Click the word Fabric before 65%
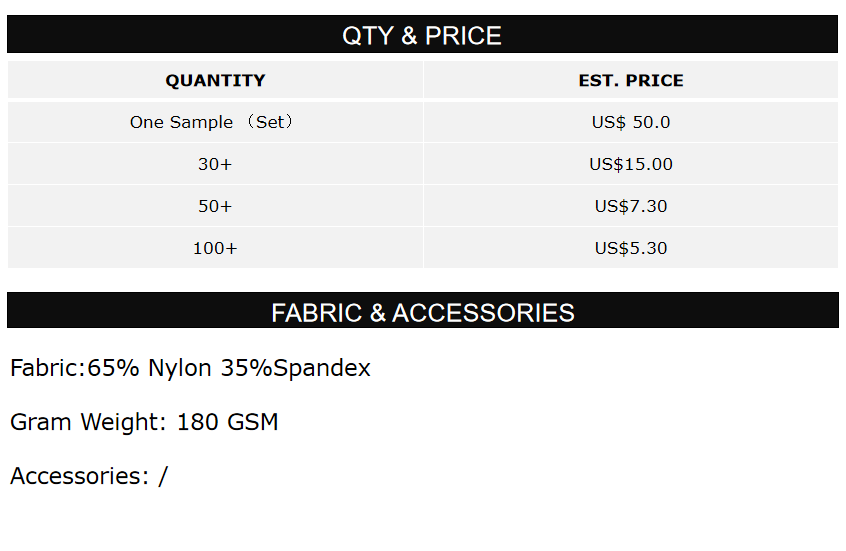 45,369
